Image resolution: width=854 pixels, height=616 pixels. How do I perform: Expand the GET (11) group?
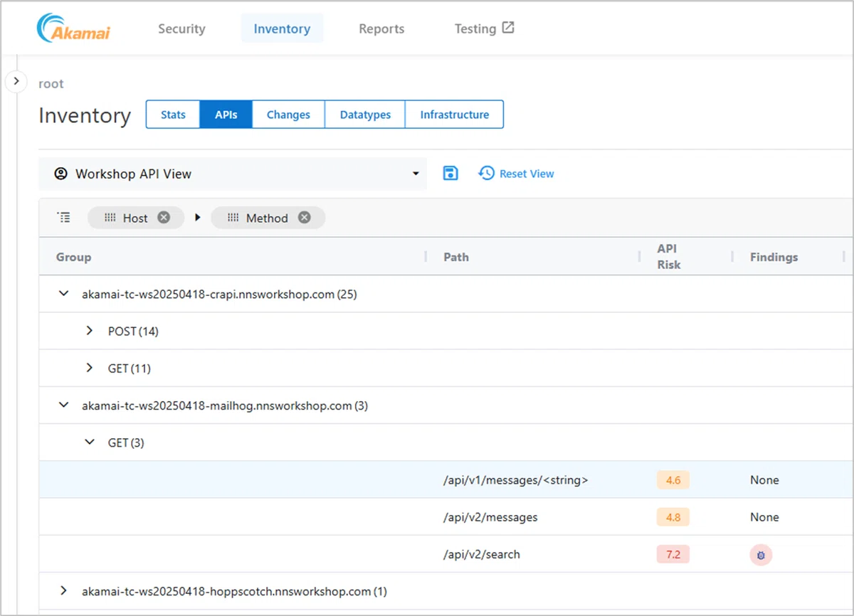coord(89,368)
